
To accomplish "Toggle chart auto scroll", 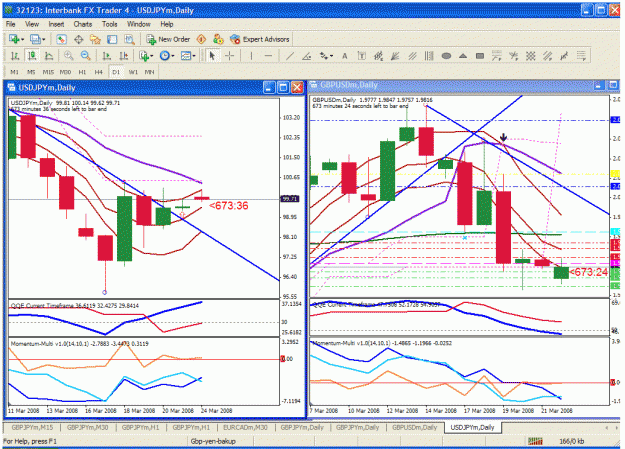I will (x=106, y=56).
